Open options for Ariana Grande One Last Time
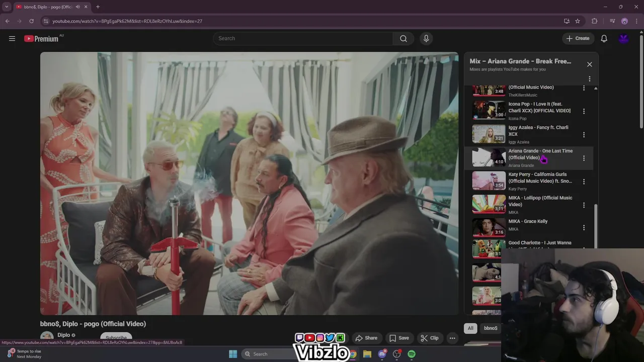The width and height of the screenshot is (644, 362). click(584, 158)
